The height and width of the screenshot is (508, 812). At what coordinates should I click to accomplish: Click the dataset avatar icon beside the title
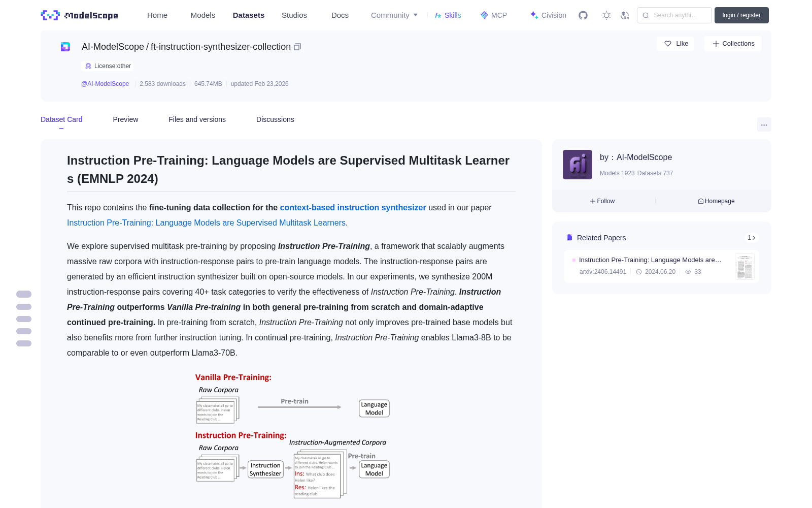click(65, 47)
